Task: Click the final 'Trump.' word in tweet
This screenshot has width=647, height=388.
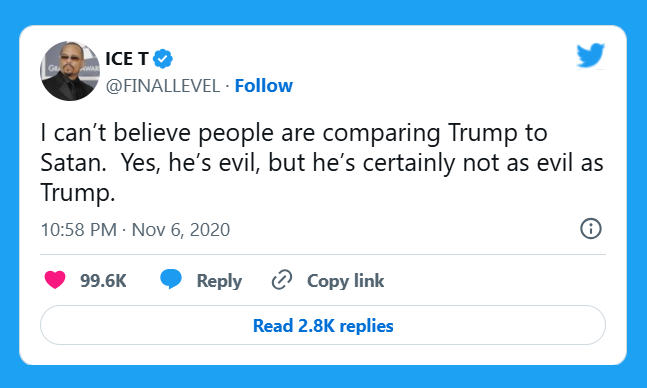Action: (78, 192)
